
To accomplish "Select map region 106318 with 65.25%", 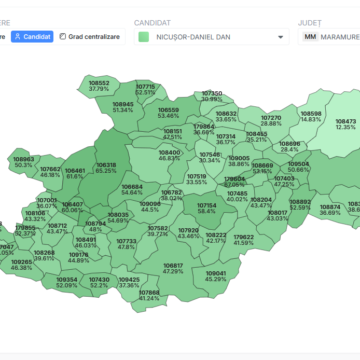I will 106,168.
